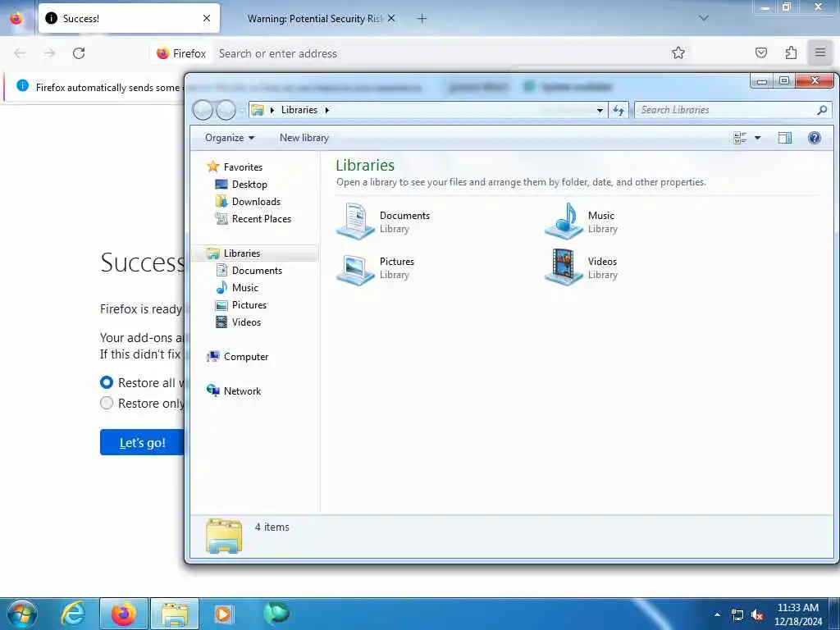Click Favorites star heading in sidebar
840x630 pixels.
coord(235,167)
